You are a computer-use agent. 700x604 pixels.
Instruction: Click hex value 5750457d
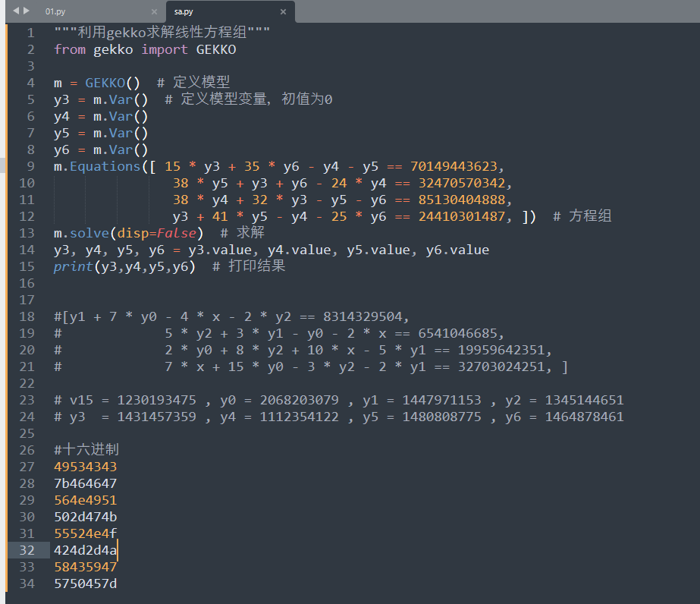(85, 584)
